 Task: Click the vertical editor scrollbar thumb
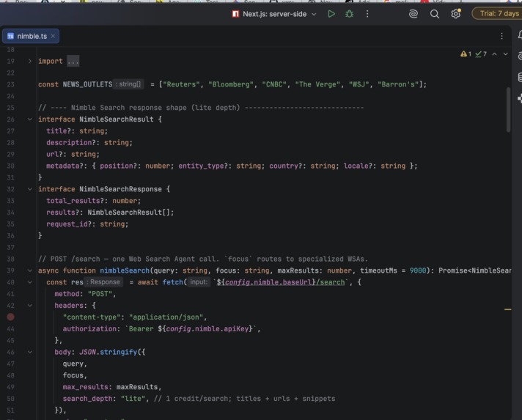[x=508, y=110]
